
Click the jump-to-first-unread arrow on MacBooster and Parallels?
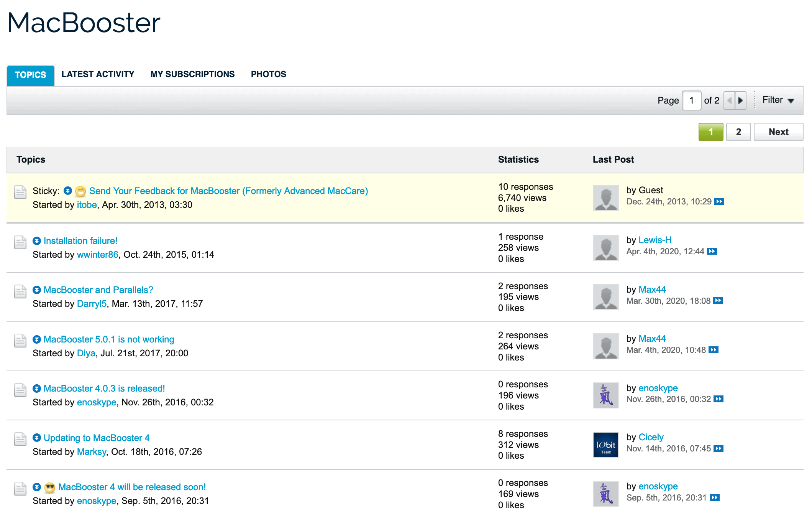click(36, 290)
